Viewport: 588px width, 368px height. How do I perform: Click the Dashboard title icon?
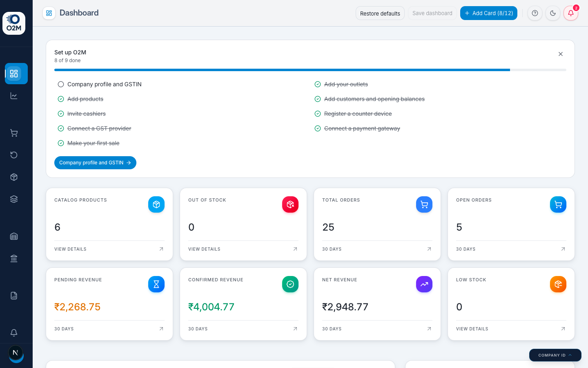pyautogui.click(x=49, y=13)
